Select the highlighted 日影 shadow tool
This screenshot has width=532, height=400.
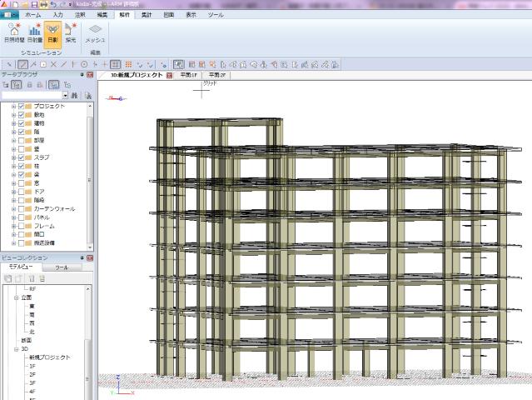(x=52, y=32)
